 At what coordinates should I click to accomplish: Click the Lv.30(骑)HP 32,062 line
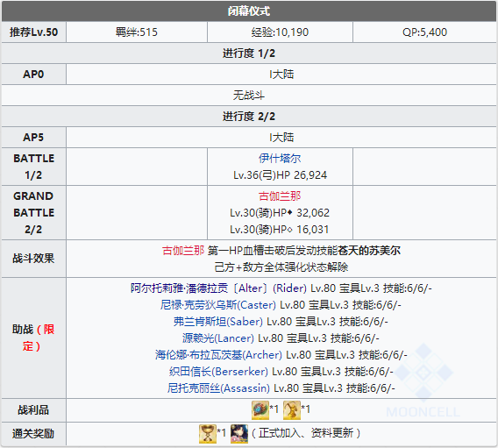280,212
